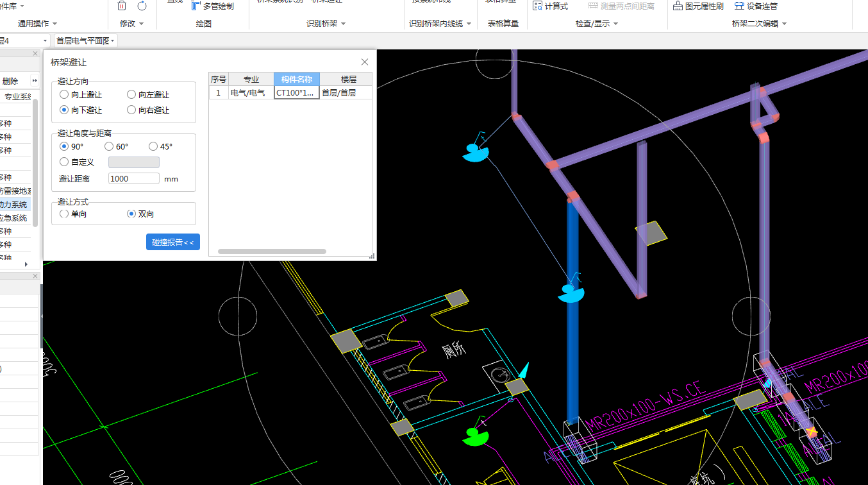
Task: Click the upper cyan light fixture symbol
Action: 476,153
